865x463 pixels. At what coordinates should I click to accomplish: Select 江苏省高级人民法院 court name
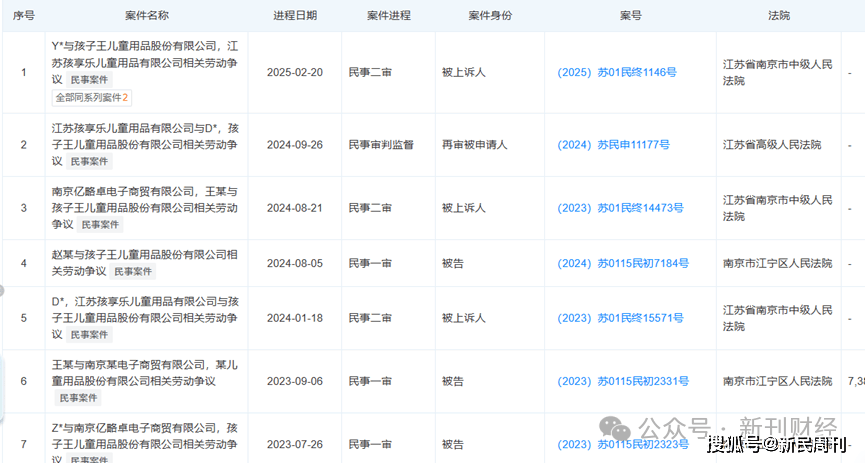point(771,145)
